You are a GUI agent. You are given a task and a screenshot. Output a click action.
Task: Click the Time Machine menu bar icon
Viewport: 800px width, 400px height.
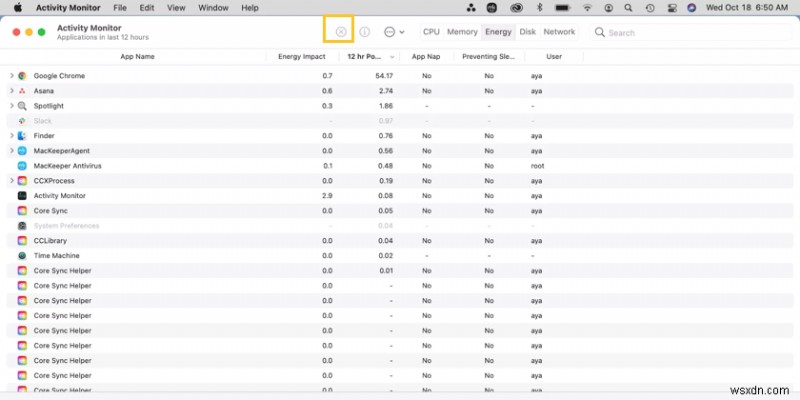650,8
